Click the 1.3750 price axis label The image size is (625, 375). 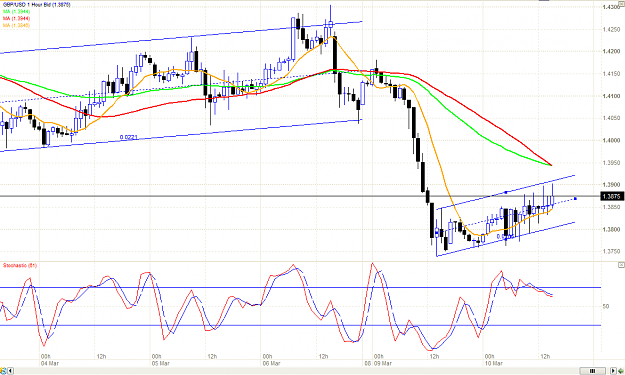(612, 251)
